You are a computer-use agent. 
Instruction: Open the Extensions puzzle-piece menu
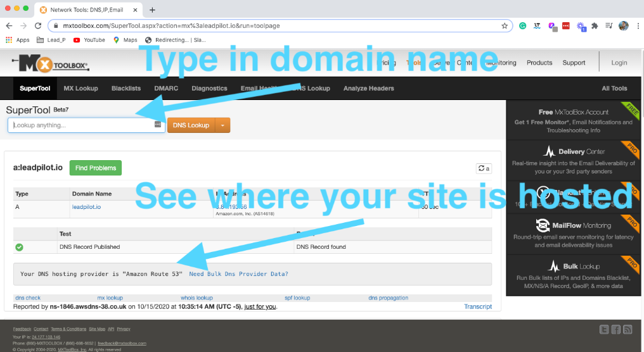595,26
